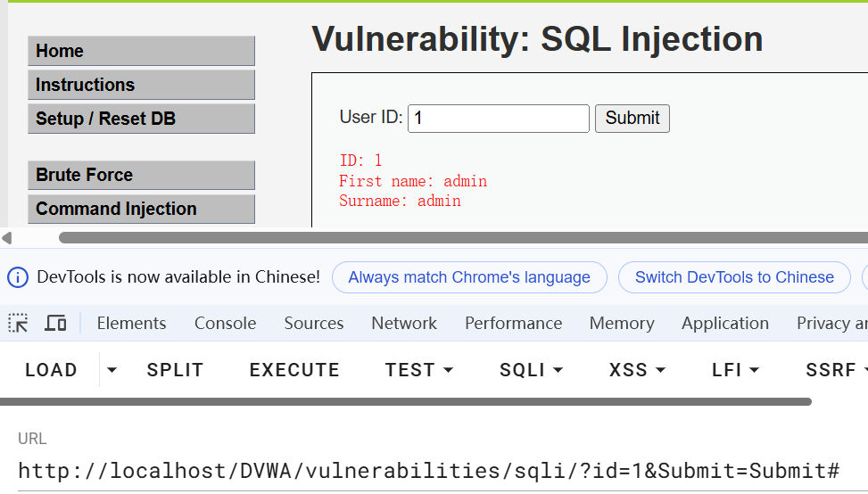Viewport: 868px width, 494px height.
Task: Expand the LFI dropdown menu
Action: (x=736, y=370)
